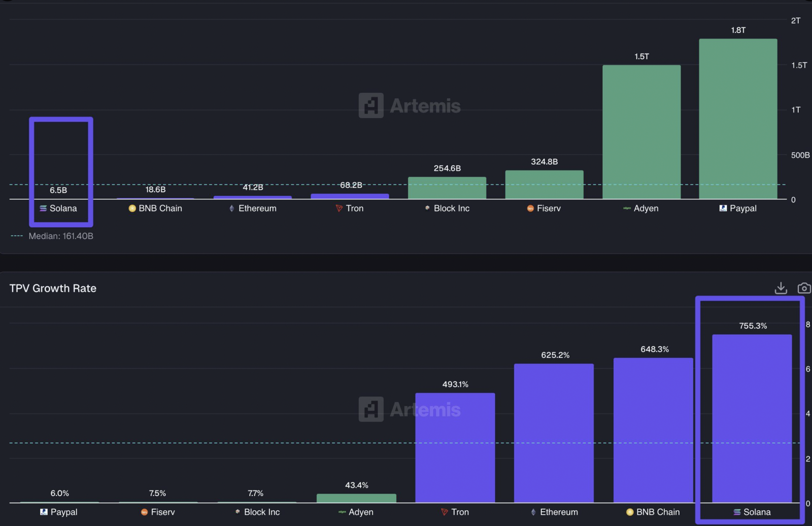Click the Ethereum icon in growth chart axis

click(533, 512)
